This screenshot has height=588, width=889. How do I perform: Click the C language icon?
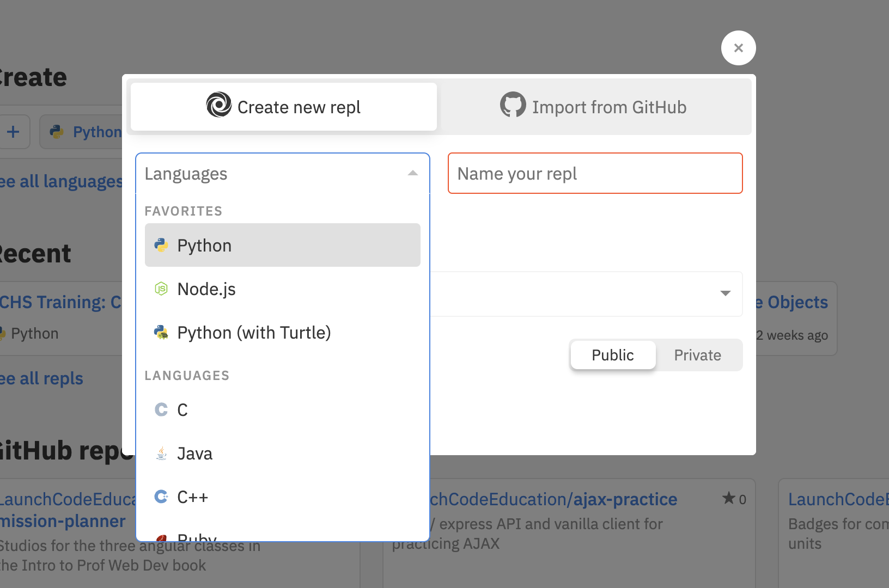(x=161, y=410)
